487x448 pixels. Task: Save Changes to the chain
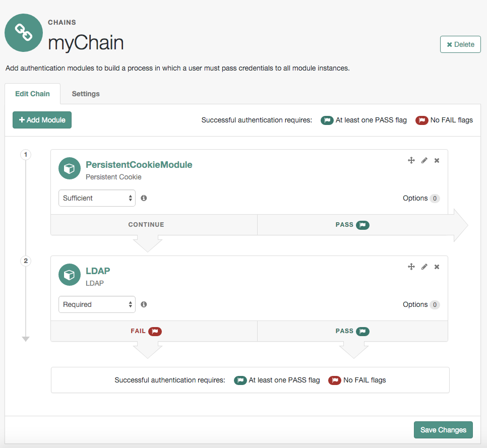coord(443,430)
